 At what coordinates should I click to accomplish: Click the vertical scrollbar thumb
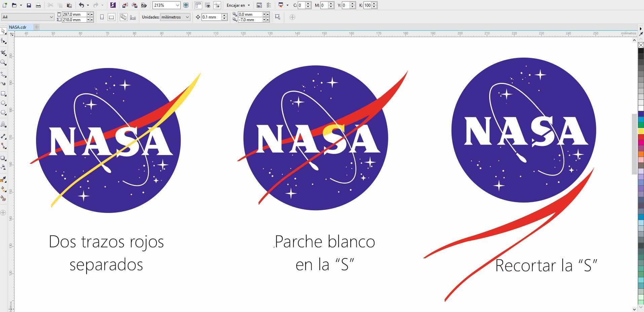tap(634, 144)
